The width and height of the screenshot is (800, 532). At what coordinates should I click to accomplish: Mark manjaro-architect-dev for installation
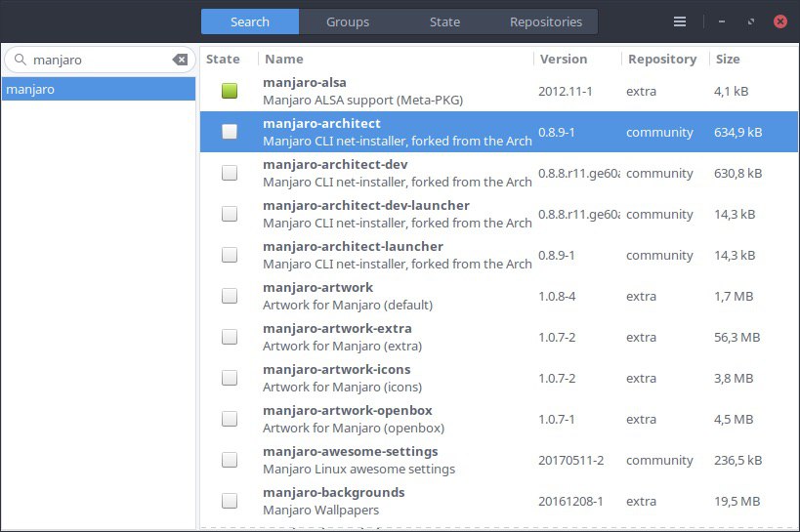(x=230, y=173)
